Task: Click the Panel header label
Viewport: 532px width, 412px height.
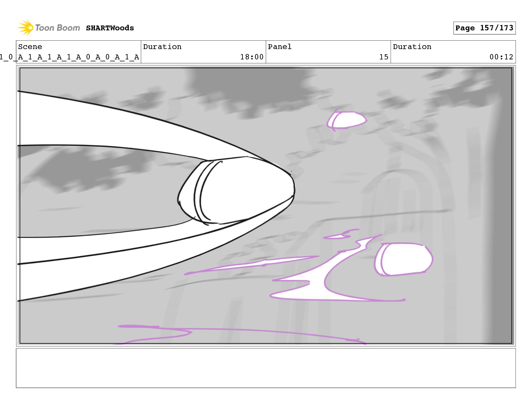Action: click(280, 47)
